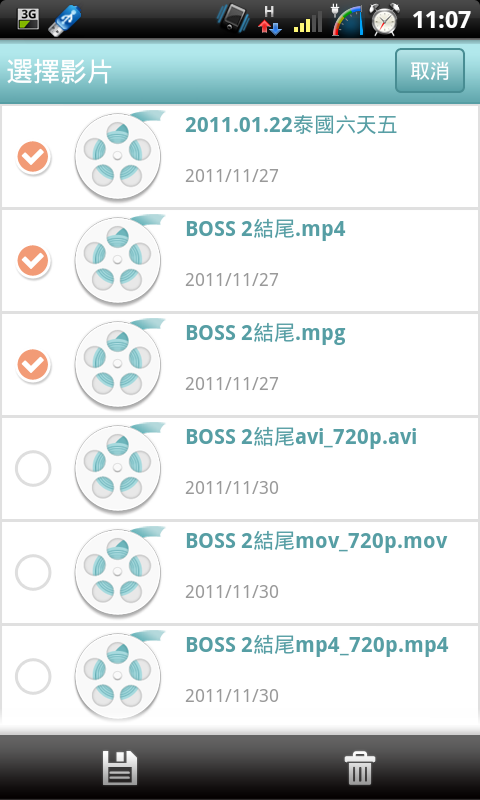Screen dimensions: 480x800
Task: Tap film reel icon for BOSS 2結尾avi_720p.avi
Action: [x=119, y=468]
